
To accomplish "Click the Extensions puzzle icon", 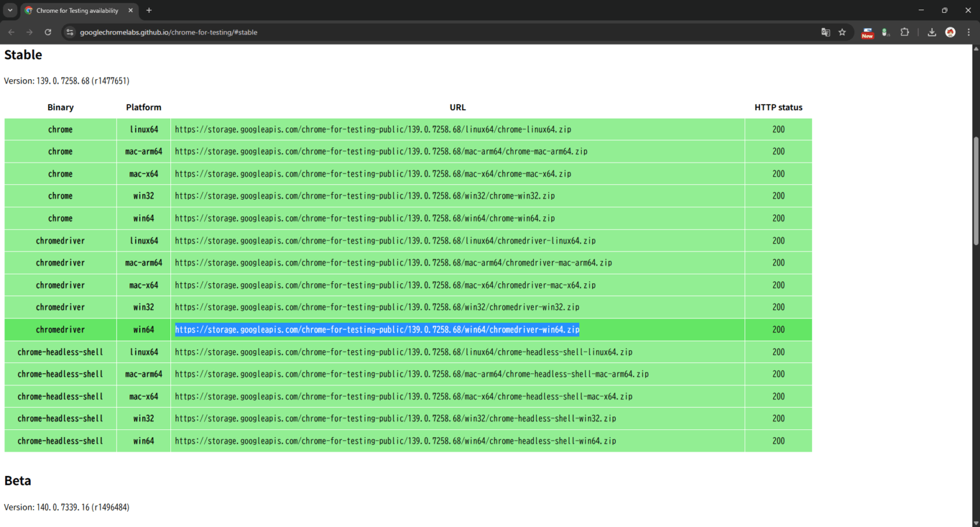I will point(905,32).
